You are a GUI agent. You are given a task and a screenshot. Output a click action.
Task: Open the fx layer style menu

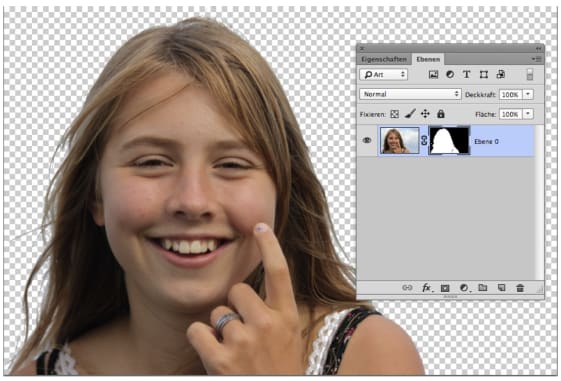pos(427,288)
